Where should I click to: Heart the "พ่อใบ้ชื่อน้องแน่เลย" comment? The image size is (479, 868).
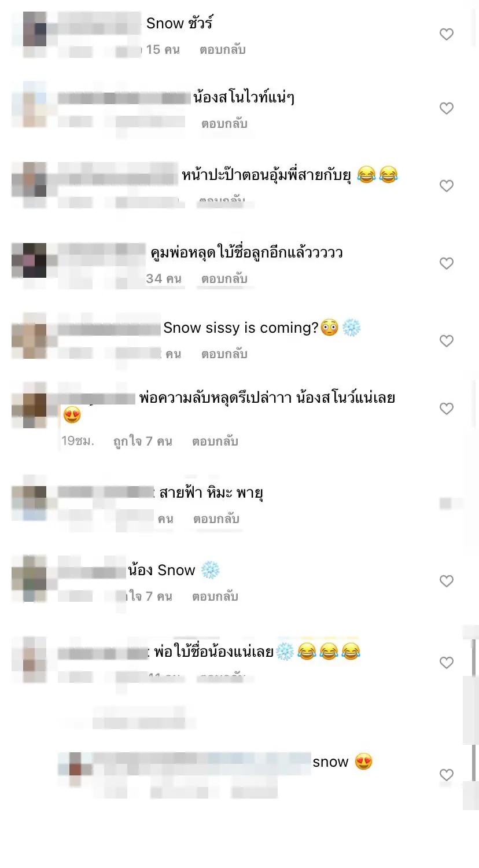[446, 663]
